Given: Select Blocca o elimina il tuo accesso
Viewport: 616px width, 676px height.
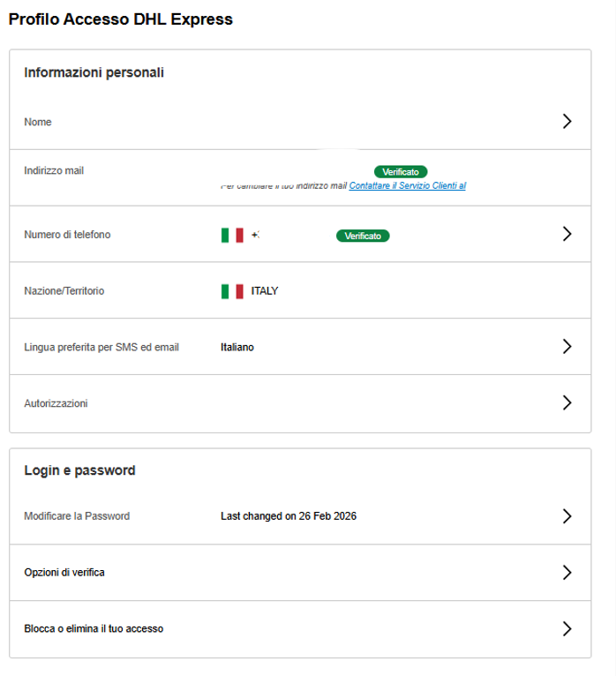Looking at the screenshot, I should (x=94, y=629).
